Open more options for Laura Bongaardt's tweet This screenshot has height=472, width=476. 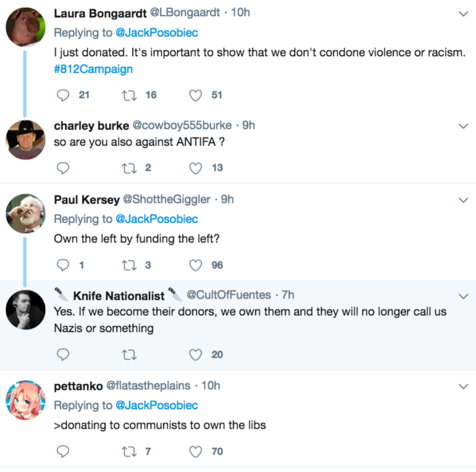coord(463,14)
